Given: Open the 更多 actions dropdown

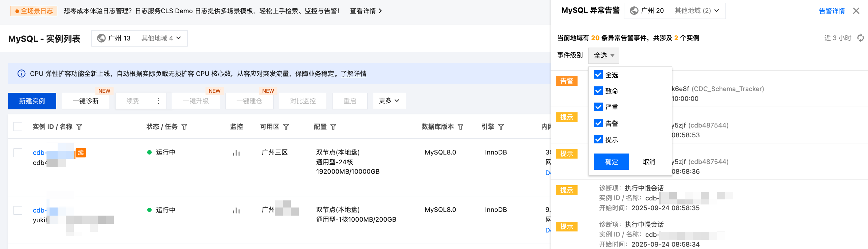Looking at the screenshot, I should [x=389, y=101].
